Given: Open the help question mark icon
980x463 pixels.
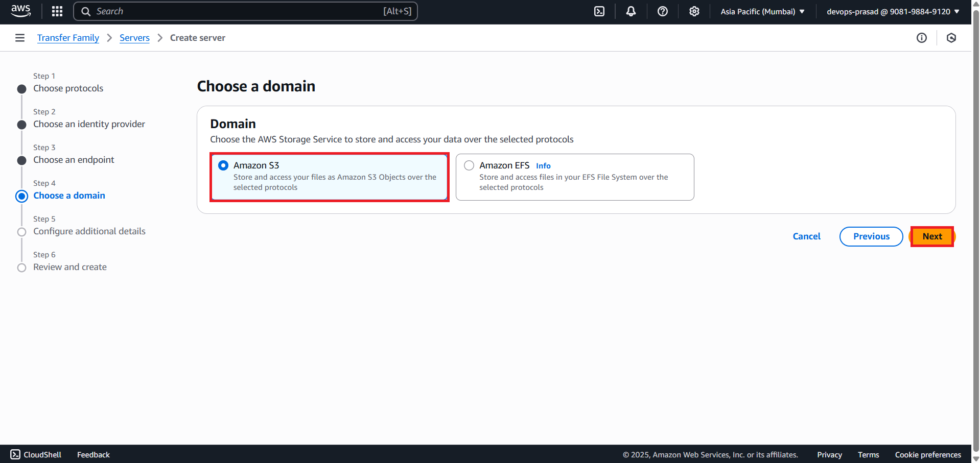Looking at the screenshot, I should 662,11.
